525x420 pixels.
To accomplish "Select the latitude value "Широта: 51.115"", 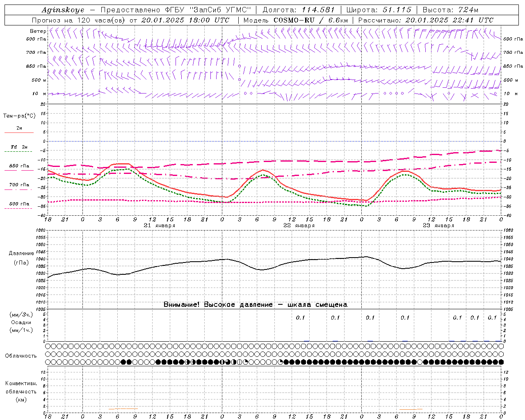I will coord(379,10).
